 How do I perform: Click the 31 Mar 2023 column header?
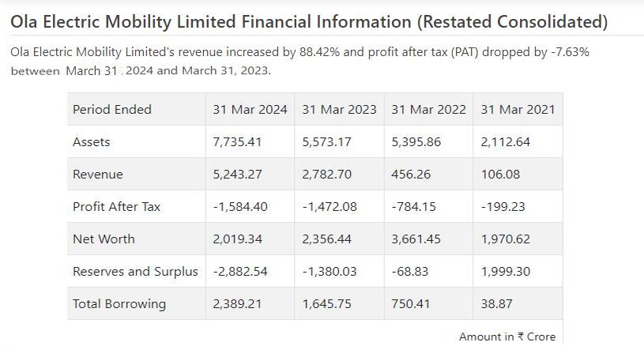[339, 109]
